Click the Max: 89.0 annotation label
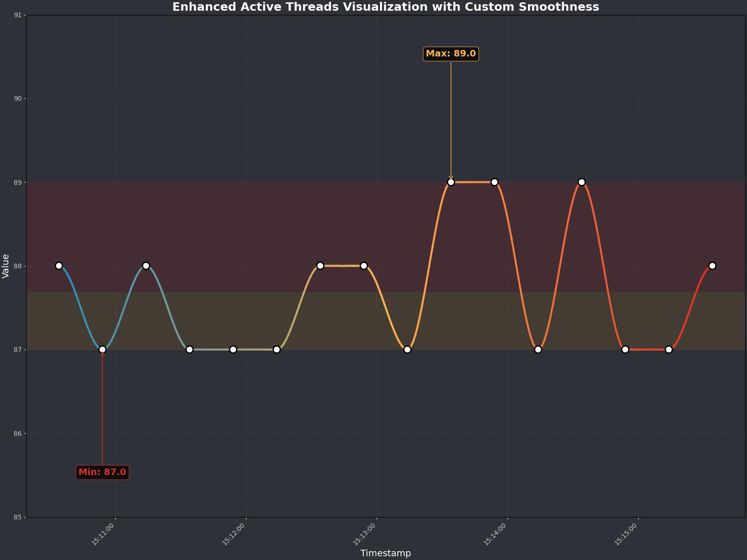 click(x=451, y=54)
